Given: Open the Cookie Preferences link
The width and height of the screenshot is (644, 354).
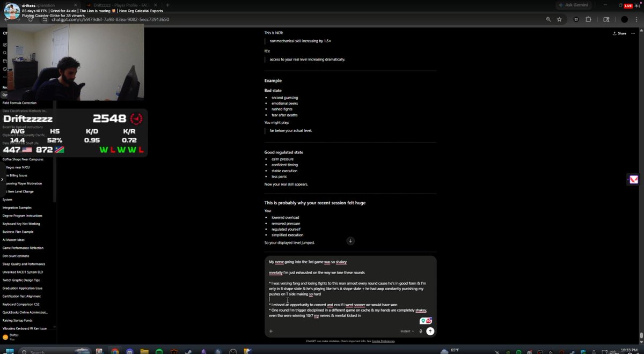Looking at the screenshot, I should click(383, 341).
